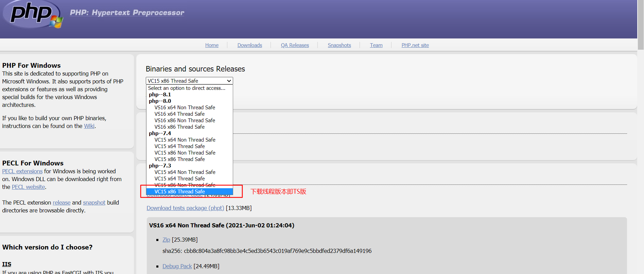This screenshot has width=644, height=274.
Task: Download tests package (phpt) link
Action: (185, 208)
